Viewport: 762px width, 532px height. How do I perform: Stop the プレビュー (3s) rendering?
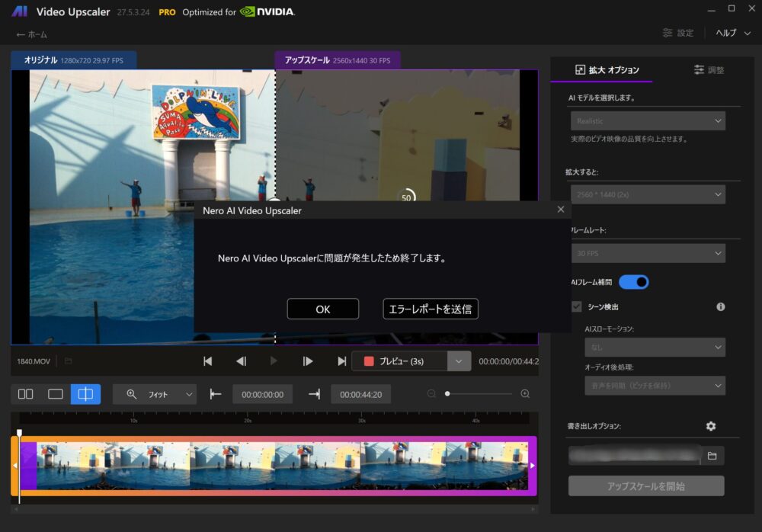pos(399,361)
